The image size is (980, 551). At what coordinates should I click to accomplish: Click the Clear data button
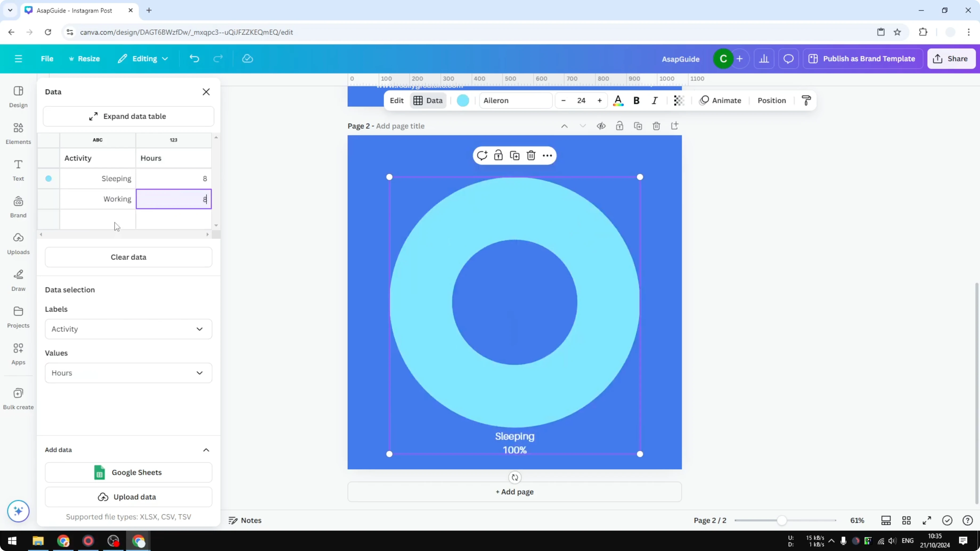[128, 257]
